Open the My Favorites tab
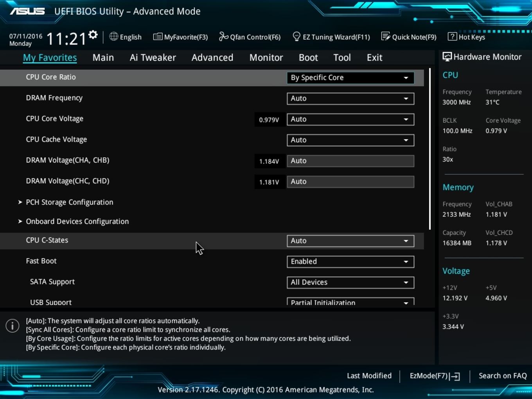Screen dimensions: 532x399 (50, 58)
